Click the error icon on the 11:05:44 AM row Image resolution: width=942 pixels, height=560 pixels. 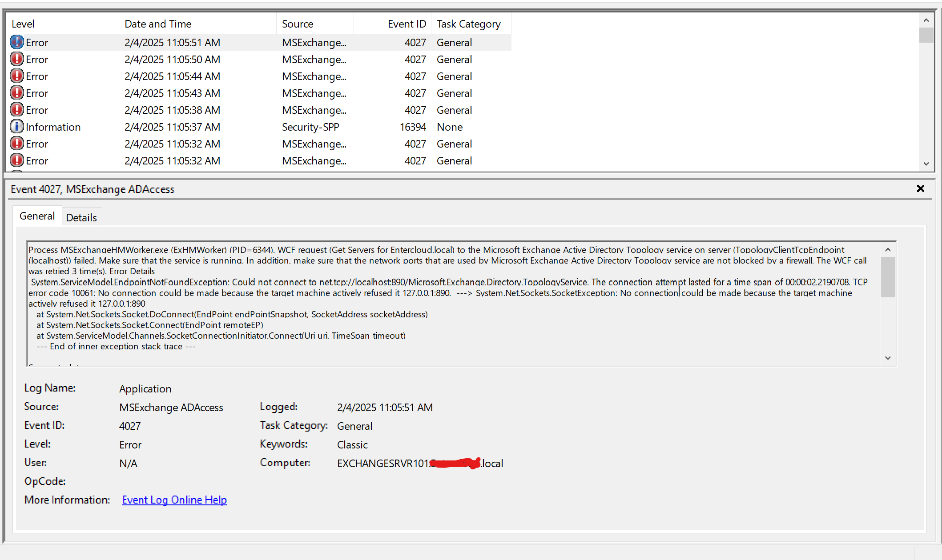pos(16,76)
